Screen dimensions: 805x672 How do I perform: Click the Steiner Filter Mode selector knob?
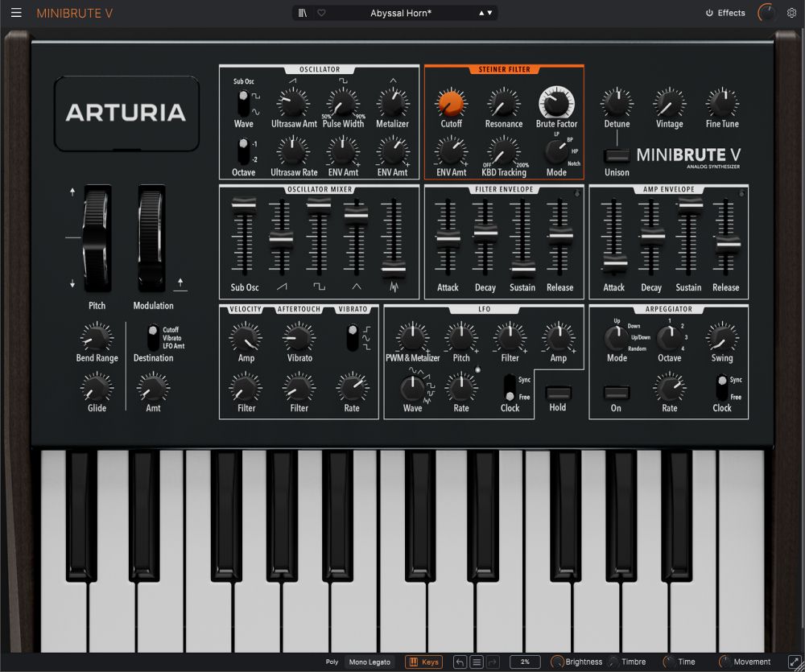tap(556, 151)
